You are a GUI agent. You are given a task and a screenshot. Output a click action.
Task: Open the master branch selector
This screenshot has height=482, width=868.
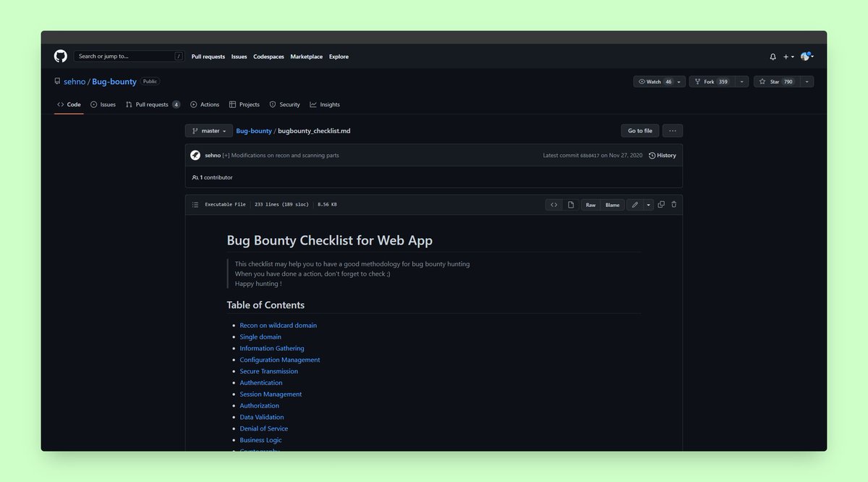pyautogui.click(x=209, y=131)
